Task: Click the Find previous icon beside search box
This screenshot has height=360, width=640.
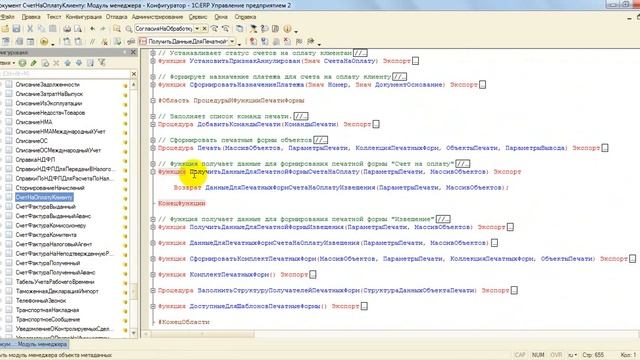Action: (x=225, y=29)
